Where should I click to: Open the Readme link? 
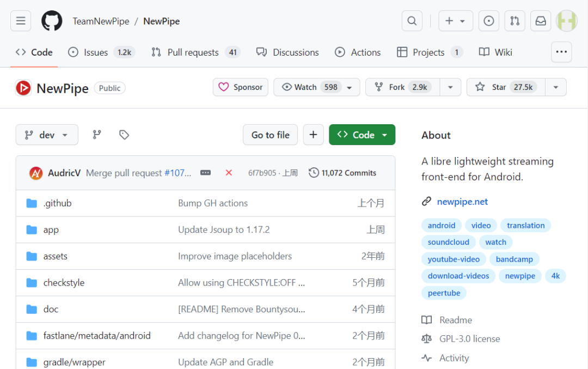pyautogui.click(x=456, y=320)
